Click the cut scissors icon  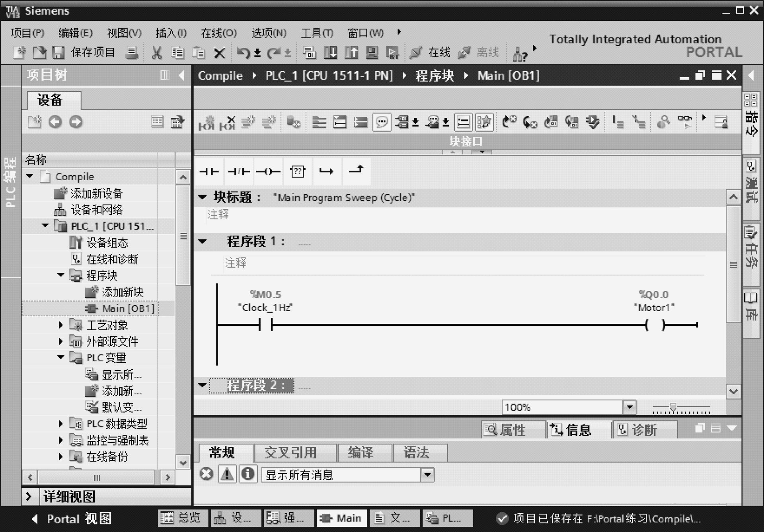coord(156,53)
